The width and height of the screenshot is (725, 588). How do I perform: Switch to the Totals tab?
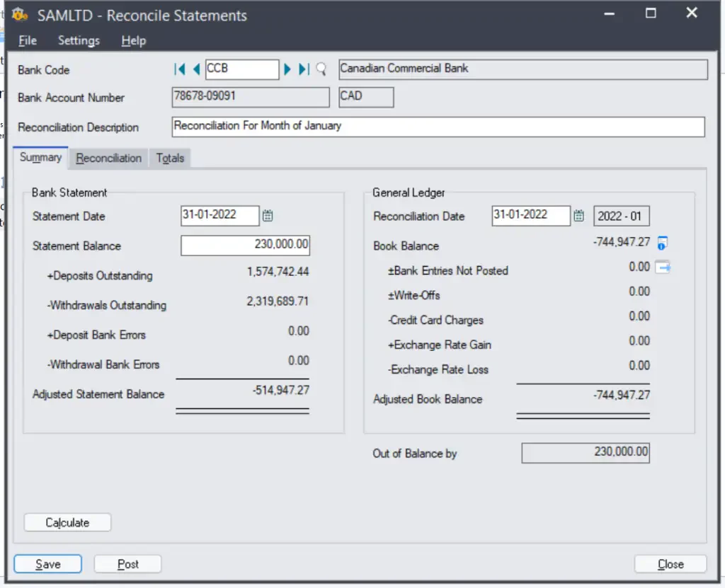(170, 158)
